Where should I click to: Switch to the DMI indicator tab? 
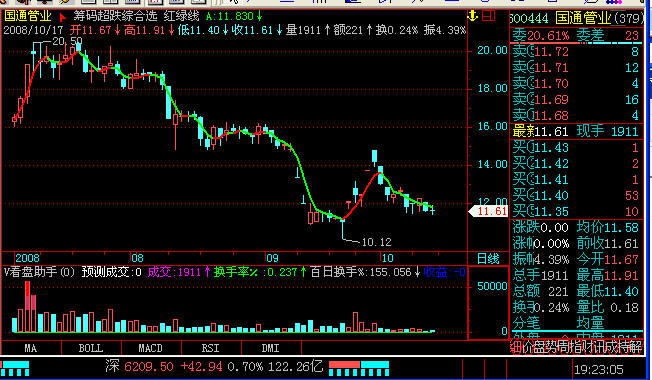pyautogui.click(x=270, y=348)
